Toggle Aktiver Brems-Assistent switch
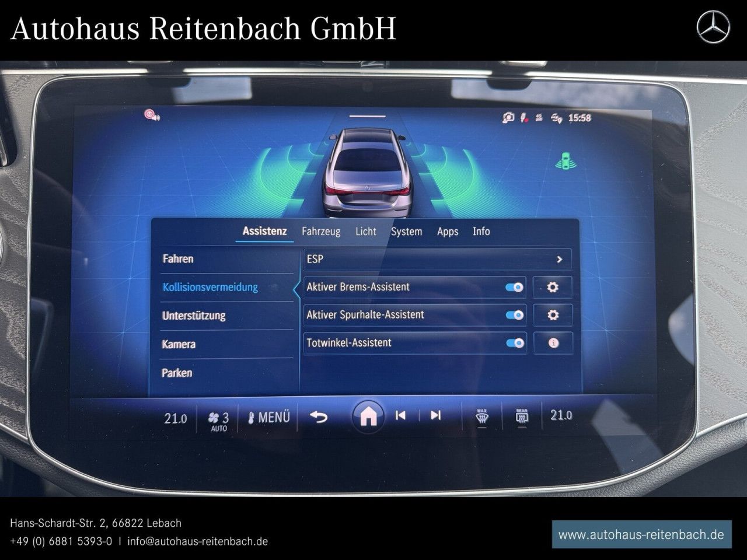Image resolution: width=747 pixels, height=560 pixels. (x=515, y=287)
